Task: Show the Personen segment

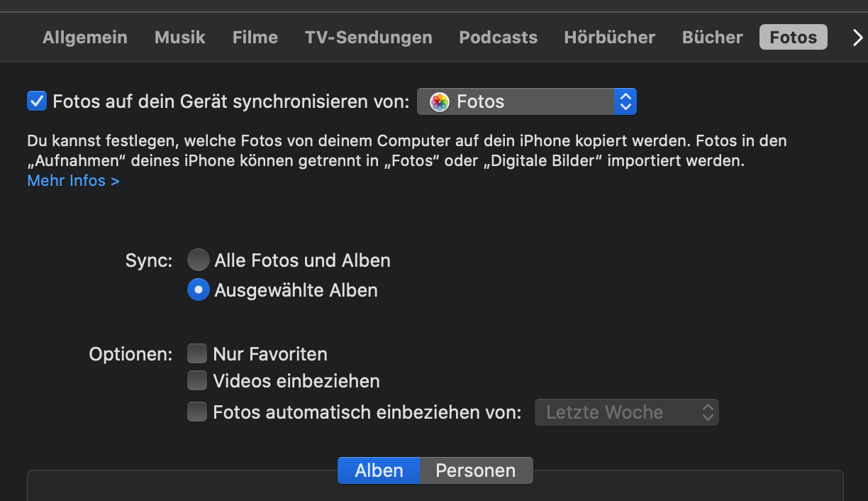Action: [475, 470]
